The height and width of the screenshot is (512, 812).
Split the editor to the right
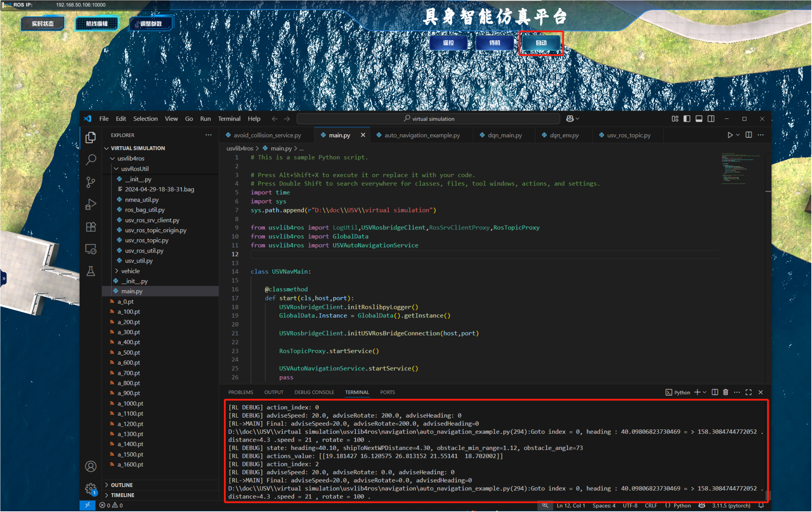point(748,135)
